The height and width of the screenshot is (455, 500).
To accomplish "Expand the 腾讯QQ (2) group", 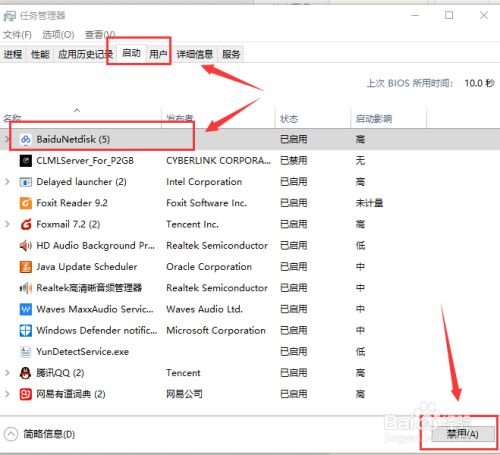I will (7, 373).
